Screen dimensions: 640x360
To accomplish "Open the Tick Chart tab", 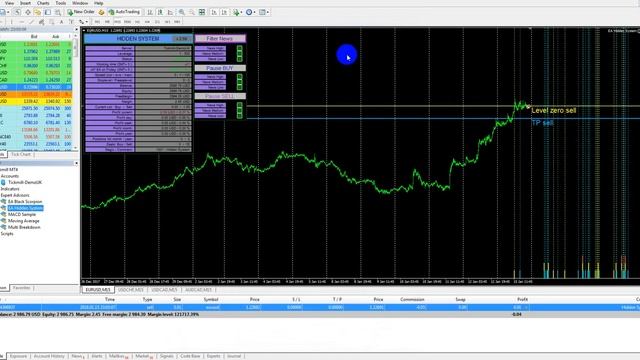I will coord(21,155).
